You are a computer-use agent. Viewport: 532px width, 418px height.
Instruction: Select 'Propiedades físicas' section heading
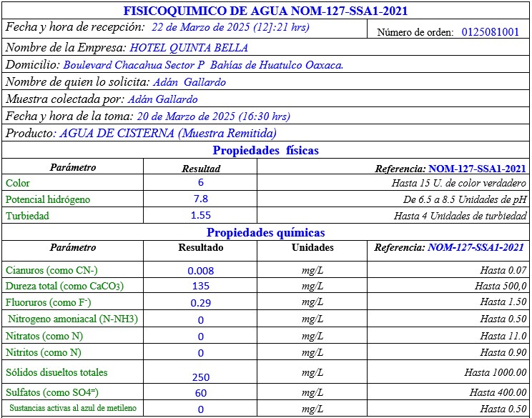(x=266, y=150)
